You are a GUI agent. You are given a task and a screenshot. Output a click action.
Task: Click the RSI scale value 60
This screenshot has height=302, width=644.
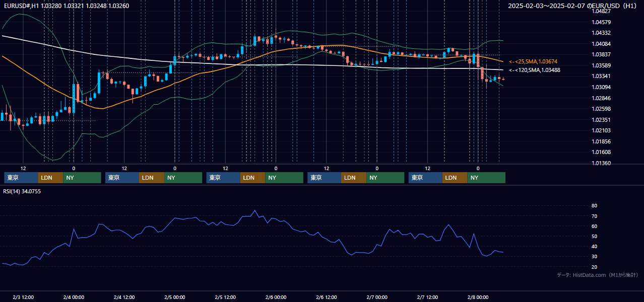(x=595, y=226)
